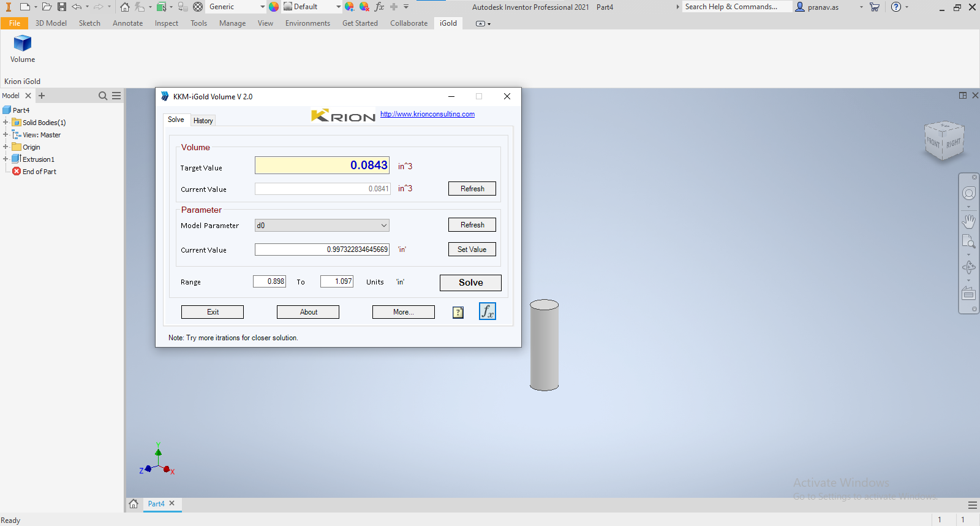The height and width of the screenshot is (526, 980).
Task: Click the RIGHT face of the ViewCube
Action: (x=953, y=143)
